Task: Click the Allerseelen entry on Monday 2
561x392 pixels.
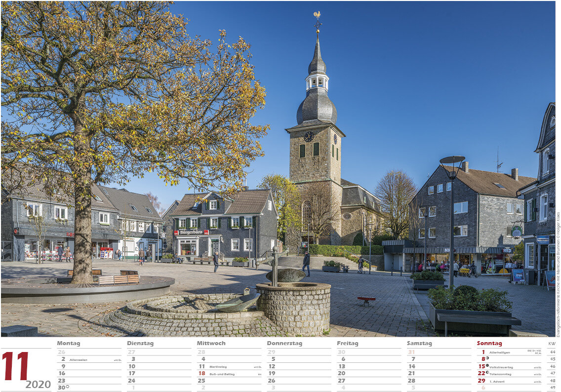Action: click(x=78, y=360)
